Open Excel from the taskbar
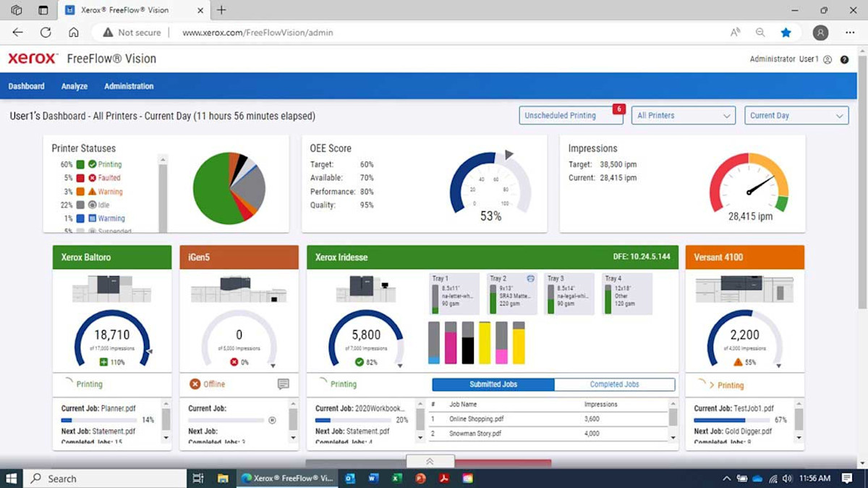Viewport: 868px width, 488px height. (397, 479)
